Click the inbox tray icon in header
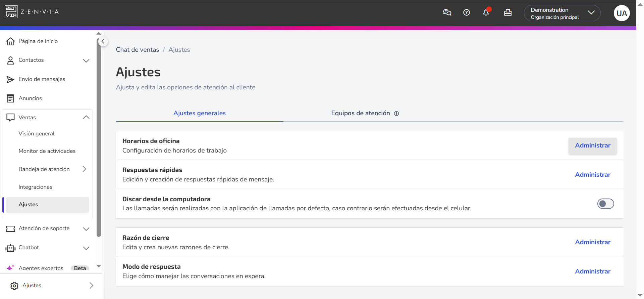644x299 pixels. [x=508, y=13]
